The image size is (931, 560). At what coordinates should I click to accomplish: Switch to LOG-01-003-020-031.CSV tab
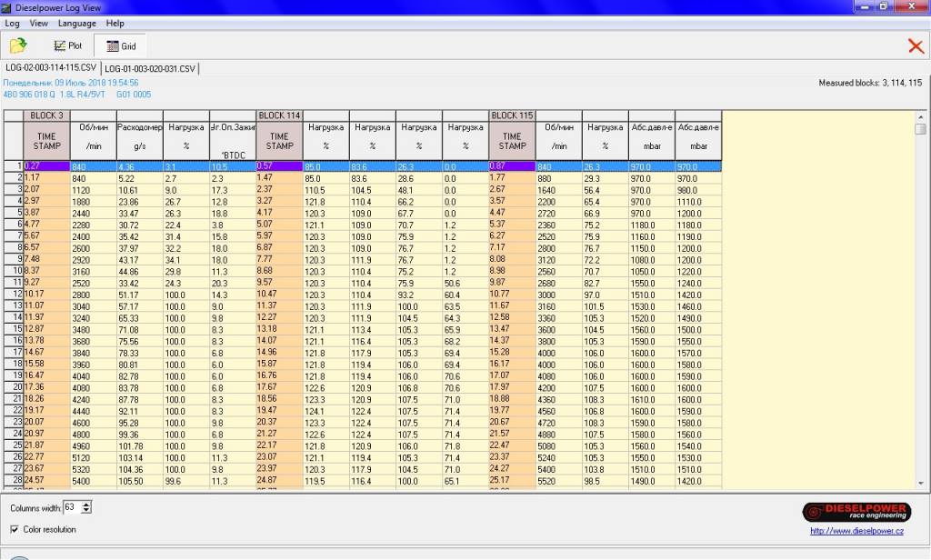click(x=150, y=68)
